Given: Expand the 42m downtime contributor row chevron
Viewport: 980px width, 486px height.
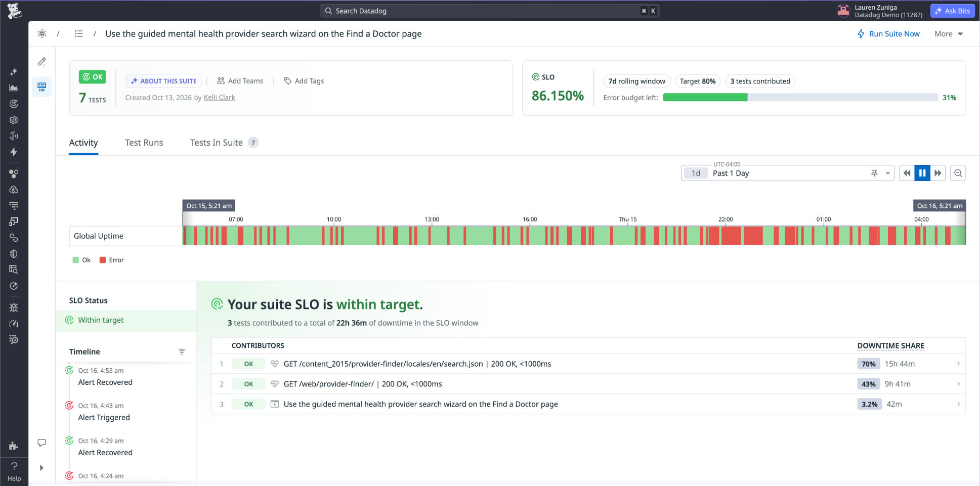Looking at the screenshot, I should tap(958, 404).
